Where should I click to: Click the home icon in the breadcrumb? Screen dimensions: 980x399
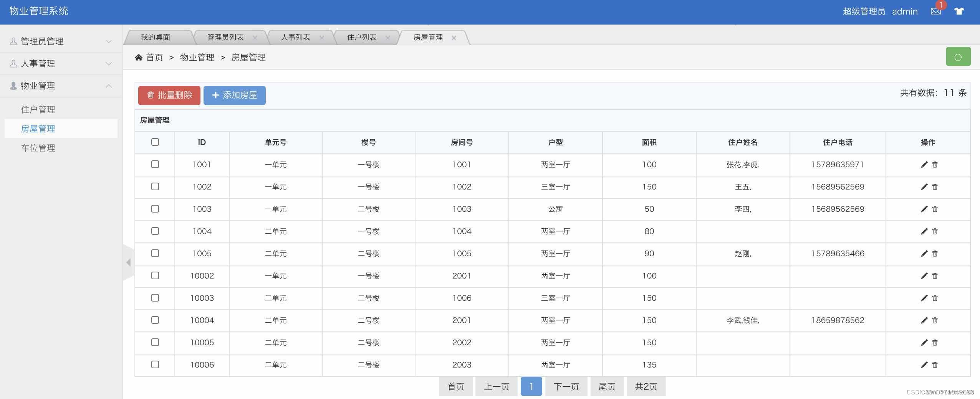139,58
